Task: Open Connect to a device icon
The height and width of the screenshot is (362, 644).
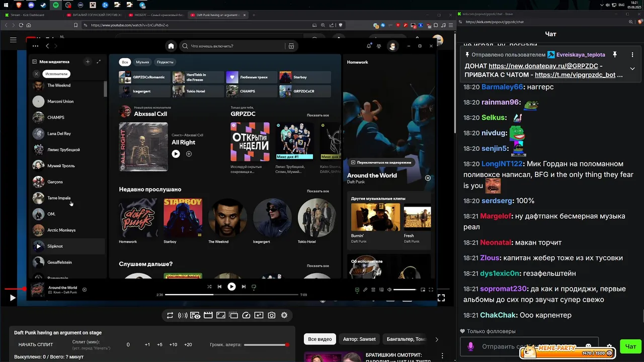Action: (381, 290)
